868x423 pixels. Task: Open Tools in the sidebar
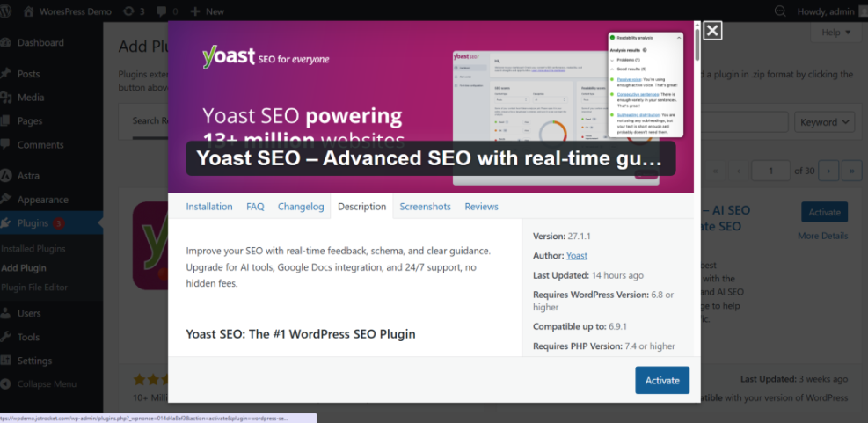point(28,337)
